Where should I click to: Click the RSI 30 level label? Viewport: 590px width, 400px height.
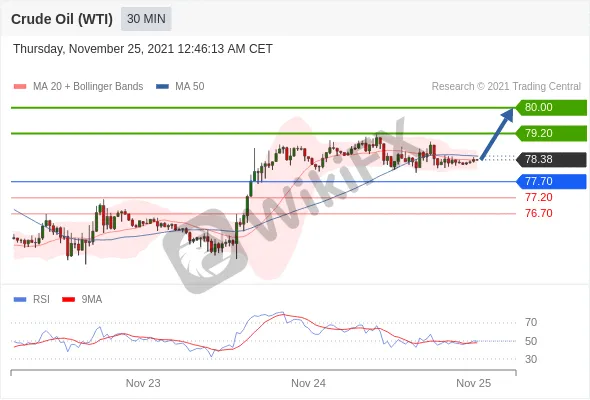tap(531, 359)
